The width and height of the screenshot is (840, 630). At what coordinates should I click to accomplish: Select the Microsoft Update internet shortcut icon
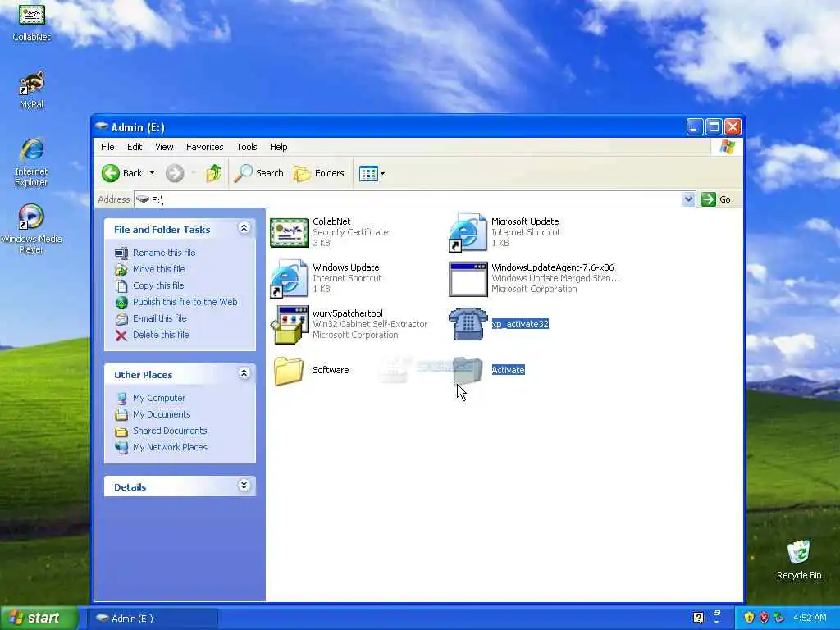tap(468, 232)
